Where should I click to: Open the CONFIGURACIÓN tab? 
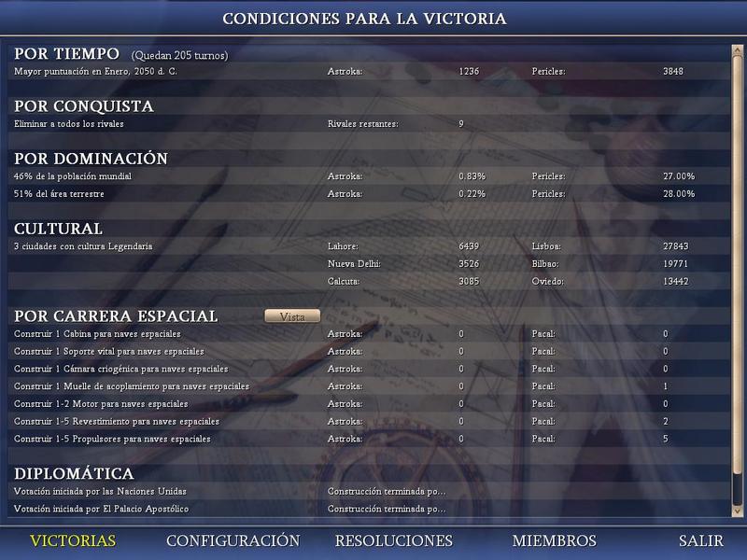pos(233,541)
